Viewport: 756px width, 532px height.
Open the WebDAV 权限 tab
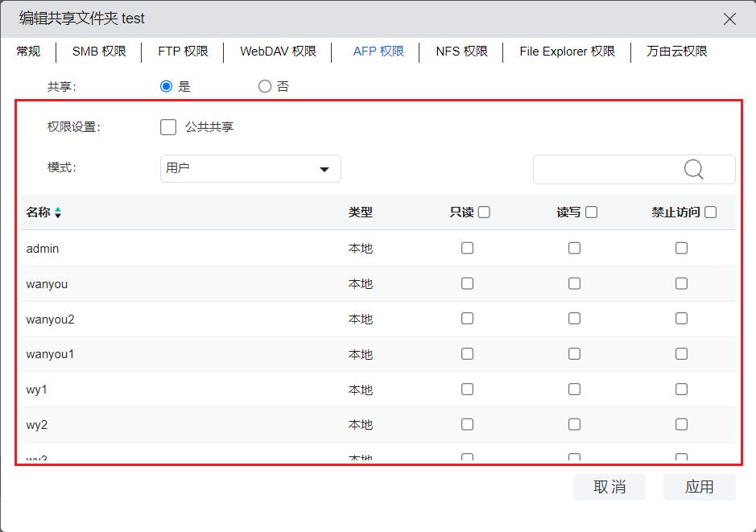point(278,52)
